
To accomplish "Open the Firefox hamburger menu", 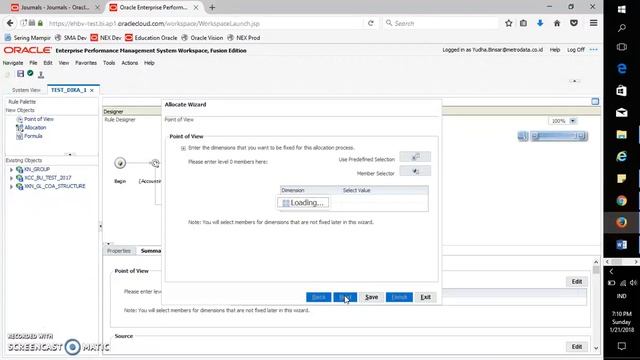I will click(593, 23).
